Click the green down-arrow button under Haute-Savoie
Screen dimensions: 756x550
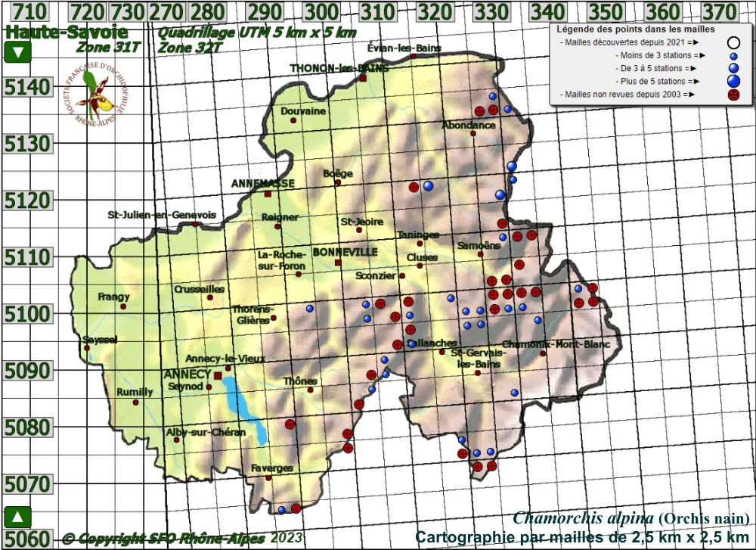pyautogui.click(x=17, y=53)
